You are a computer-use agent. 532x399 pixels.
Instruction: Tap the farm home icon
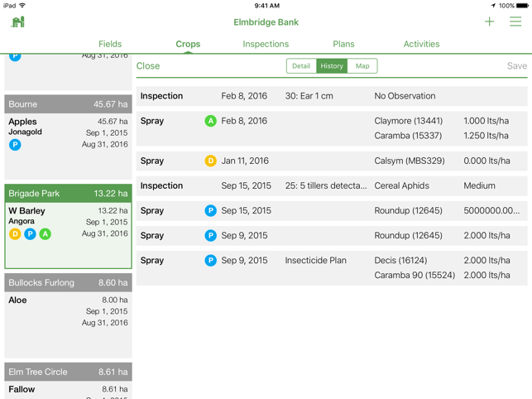click(17, 22)
